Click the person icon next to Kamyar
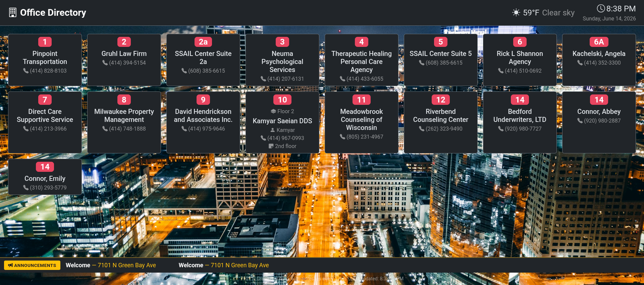The width and height of the screenshot is (644, 285). pyautogui.click(x=273, y=130)
